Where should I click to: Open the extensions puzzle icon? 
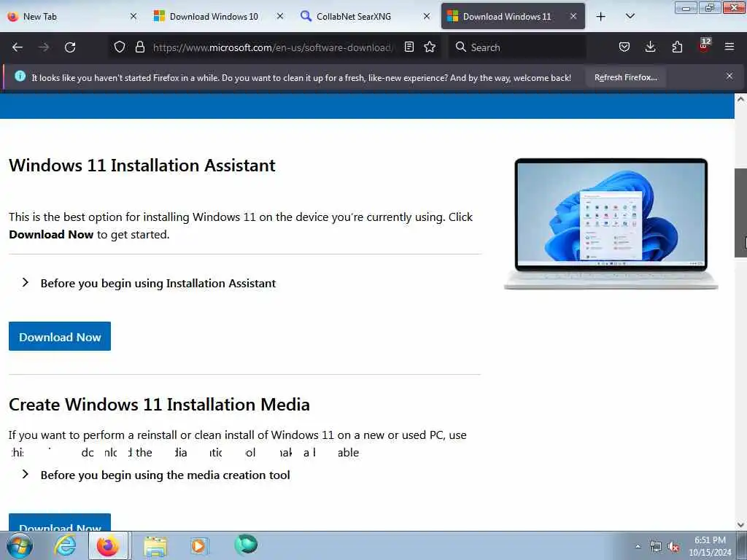coord(677,47)
